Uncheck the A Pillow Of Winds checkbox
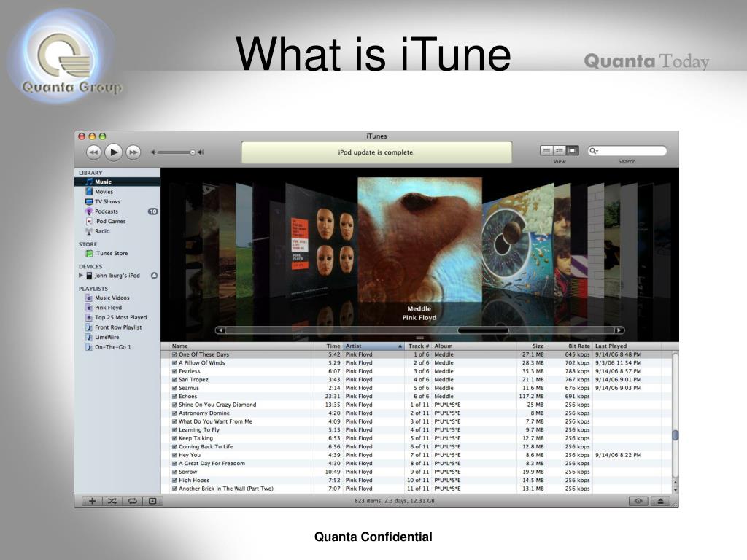747x560 pixels. [174, 363]
